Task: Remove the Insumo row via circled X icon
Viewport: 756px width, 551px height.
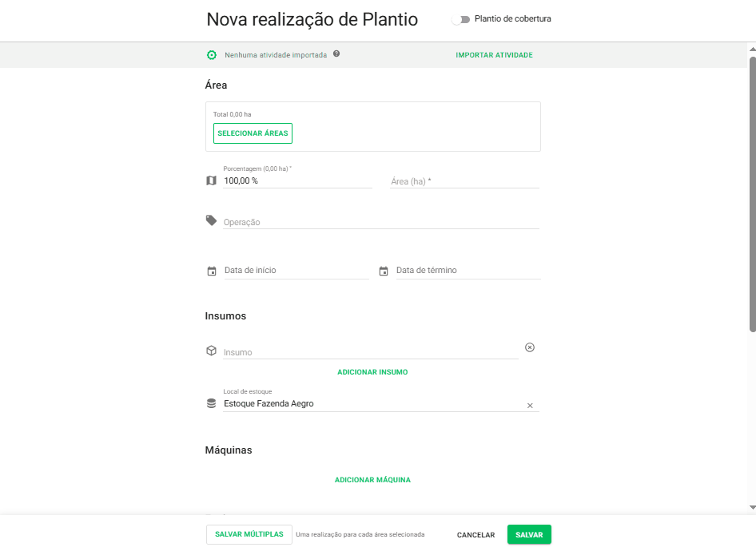Action: (x=529, y=347)
